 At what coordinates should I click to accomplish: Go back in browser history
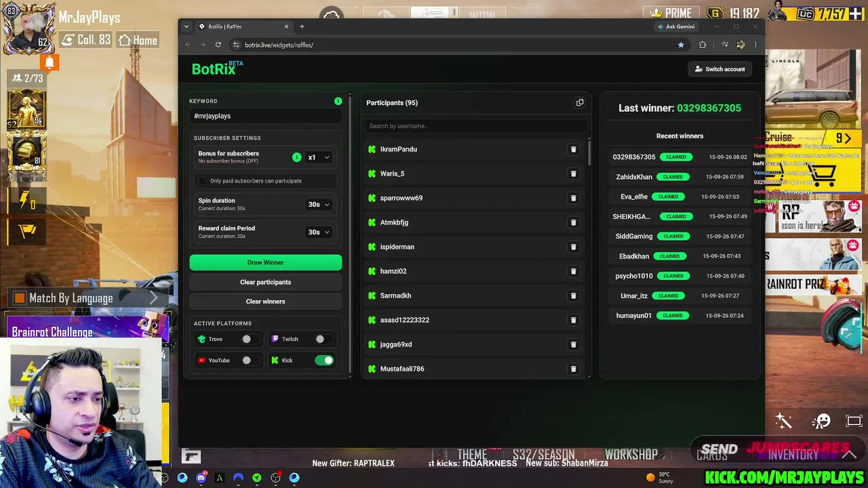(188, 45)
